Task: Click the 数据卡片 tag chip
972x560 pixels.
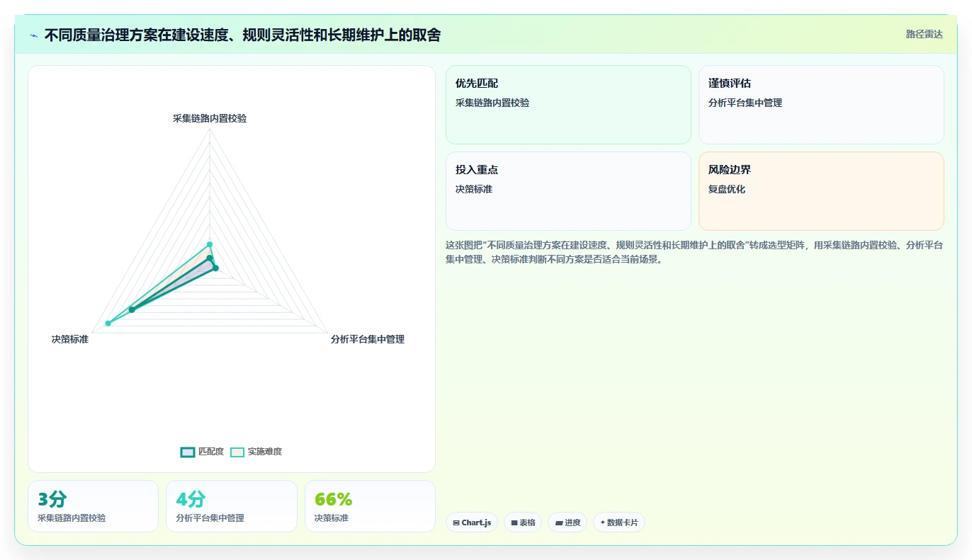Action: point(619,522)
